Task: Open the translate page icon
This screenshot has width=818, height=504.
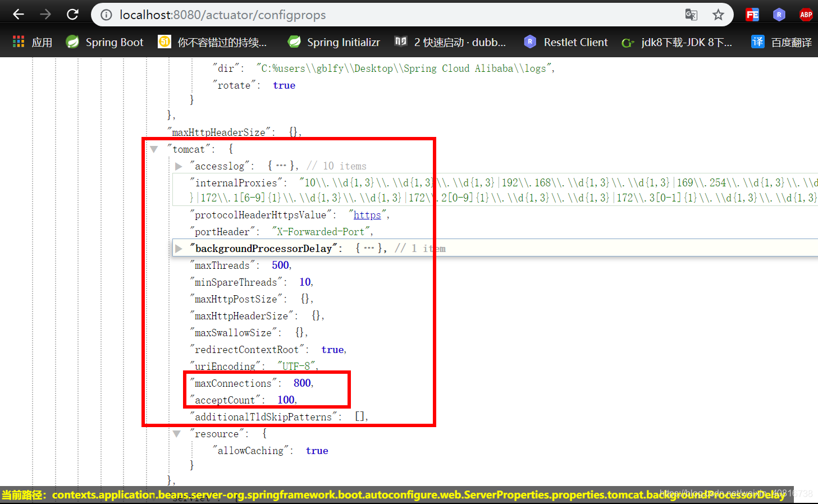Action: tap(691, 15)
